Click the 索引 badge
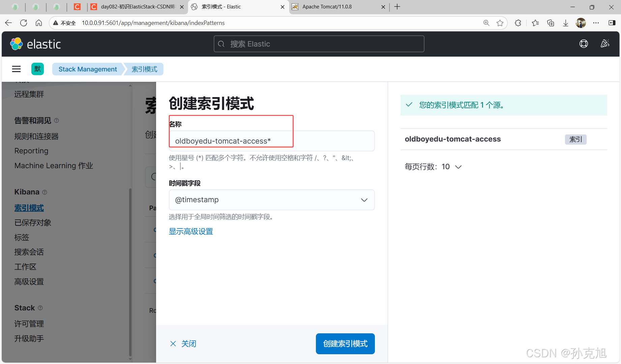621x364 pixels. pos(575,140)
